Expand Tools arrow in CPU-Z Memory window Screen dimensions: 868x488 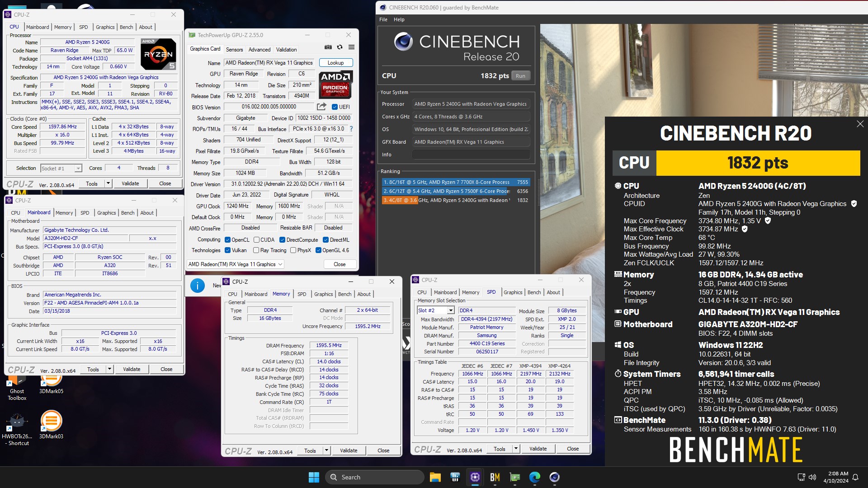click(326, 450)
